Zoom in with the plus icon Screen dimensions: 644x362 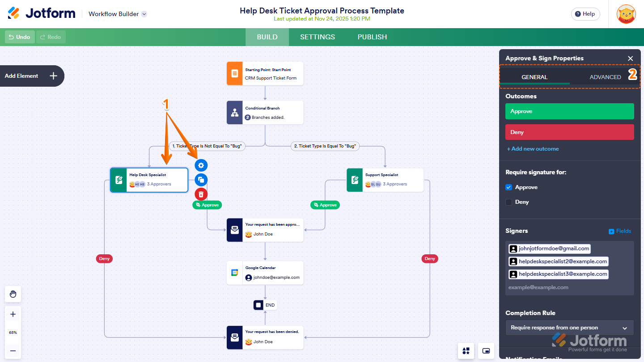click(x=13, y=314)
